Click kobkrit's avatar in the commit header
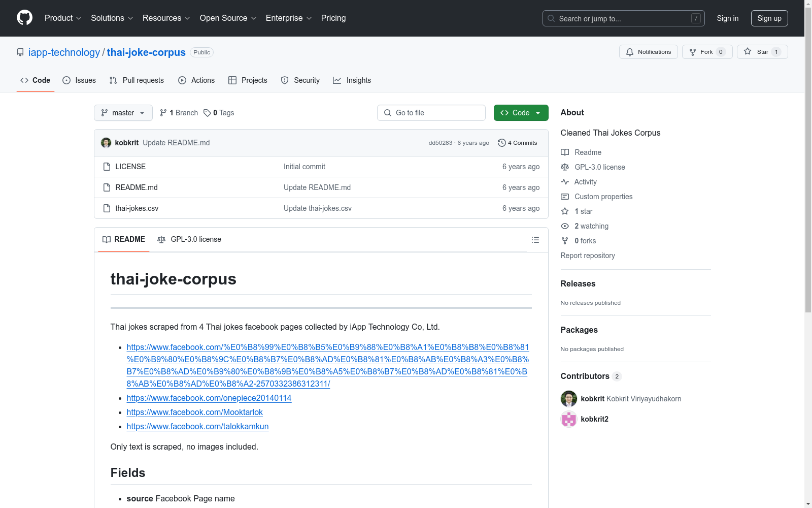This screenshot has width=812, height=508. (106, 143)
